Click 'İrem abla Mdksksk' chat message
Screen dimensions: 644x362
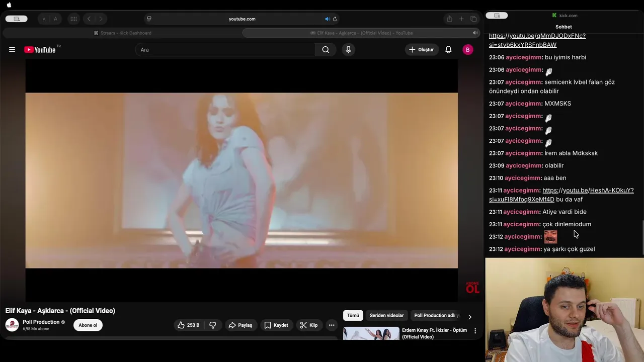571,153
